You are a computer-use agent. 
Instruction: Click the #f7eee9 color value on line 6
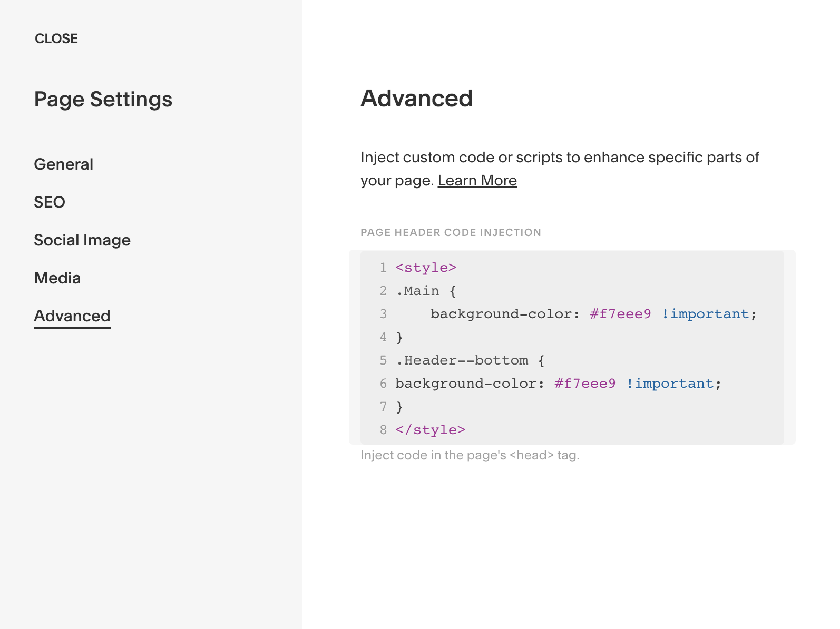(585, 384)
